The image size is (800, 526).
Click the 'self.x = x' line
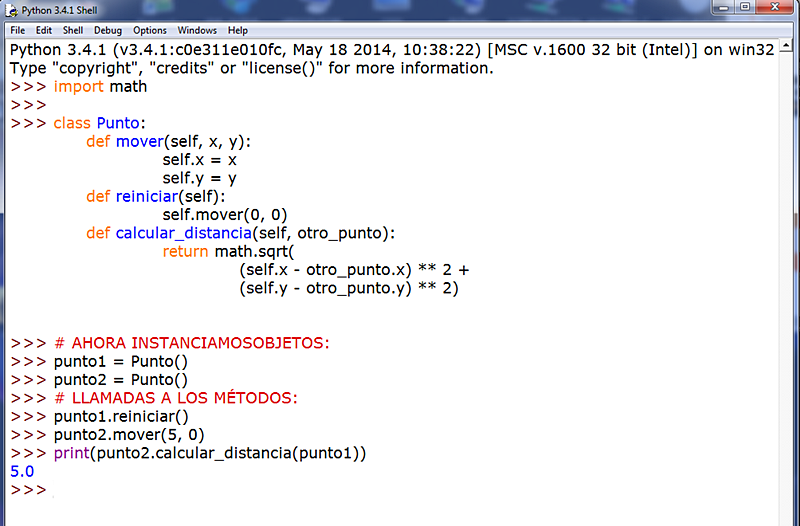pyautogui.click(x=199, y=160)
